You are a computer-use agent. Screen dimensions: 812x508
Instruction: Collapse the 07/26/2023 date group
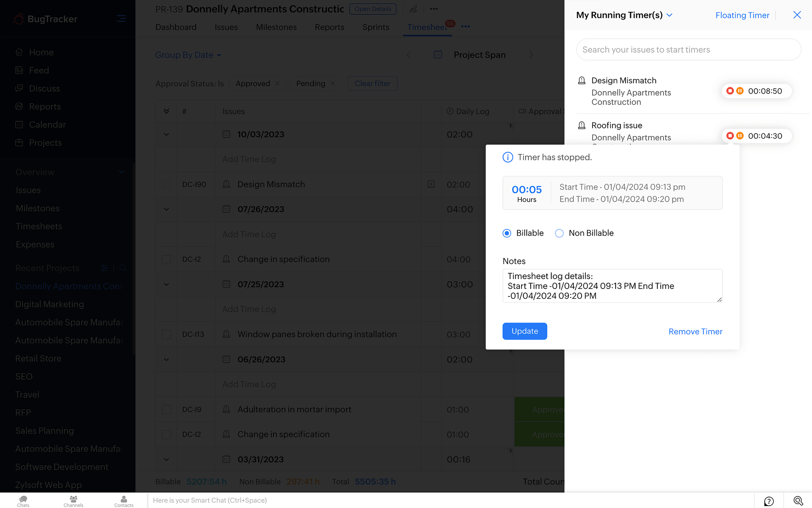tap(166, 209)
